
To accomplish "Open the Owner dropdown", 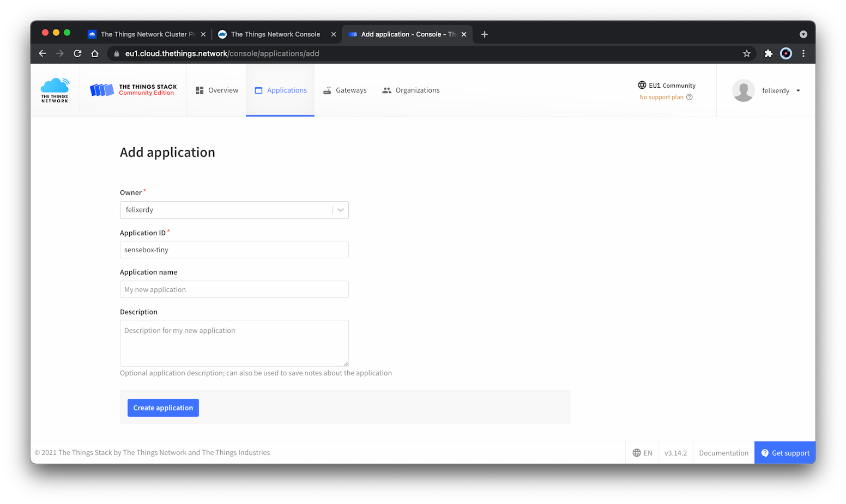I will tap(234, 210).
